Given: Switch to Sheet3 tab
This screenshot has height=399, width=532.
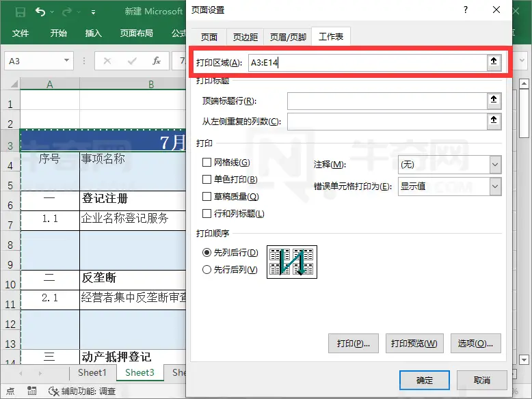Looking at the screenshot, I should [139, 372].
